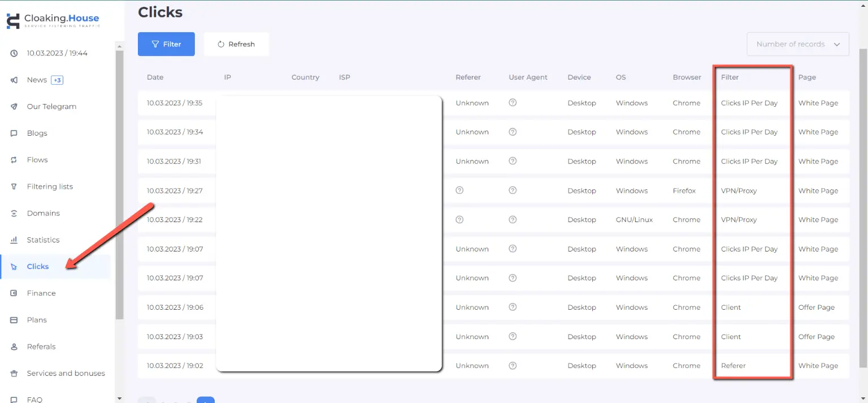Open the Referals sidebar section
868x403 pixels.
41,346
